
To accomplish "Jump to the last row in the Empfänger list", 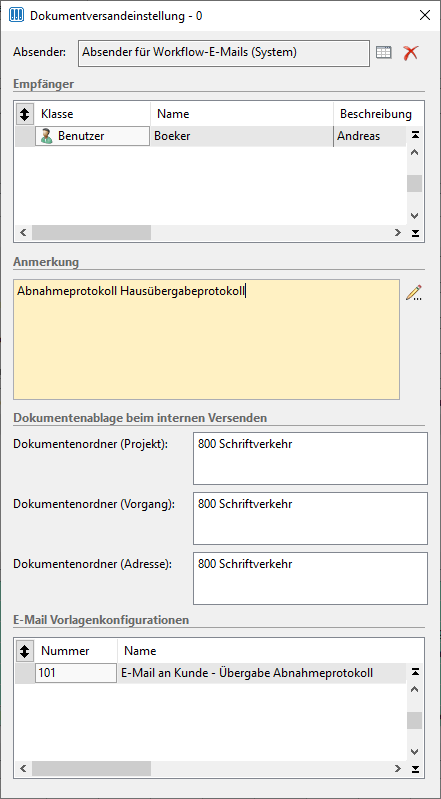I will click(x=415, y=233).
